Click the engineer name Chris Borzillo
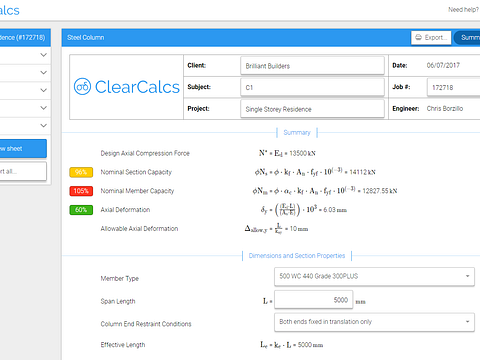The height and width of the screenshot is (360, 480). [x=445, y=109]
